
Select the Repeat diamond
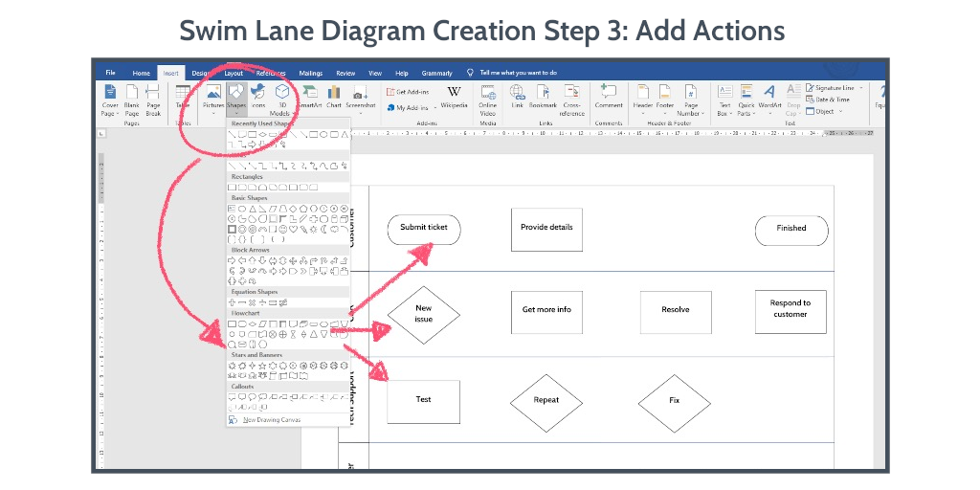coord(546,403)
